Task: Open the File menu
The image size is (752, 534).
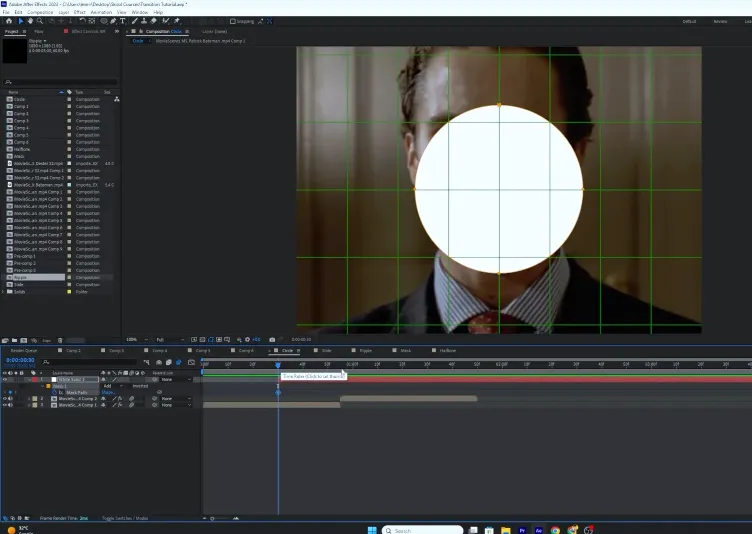Action: pos(6,12)
